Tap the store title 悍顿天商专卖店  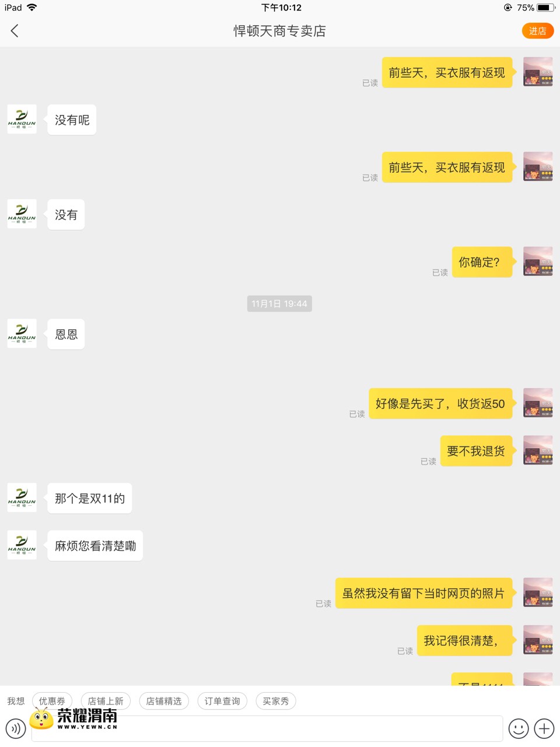click(x=280, y=31)
